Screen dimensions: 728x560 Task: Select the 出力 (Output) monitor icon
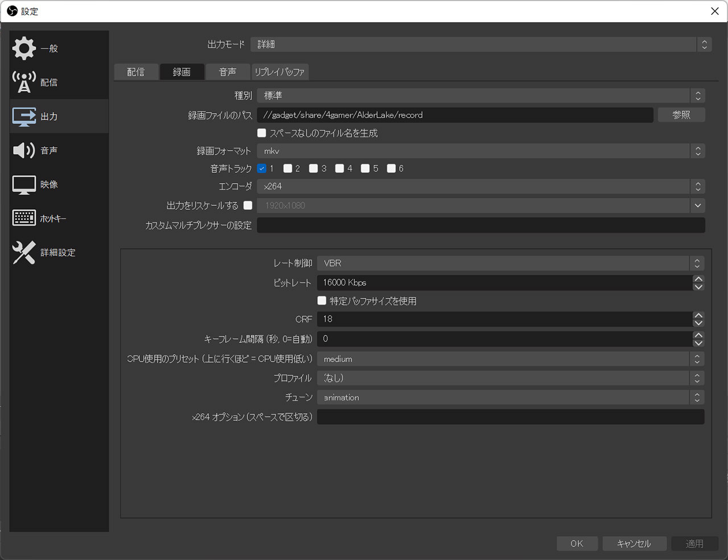point(24,117)
